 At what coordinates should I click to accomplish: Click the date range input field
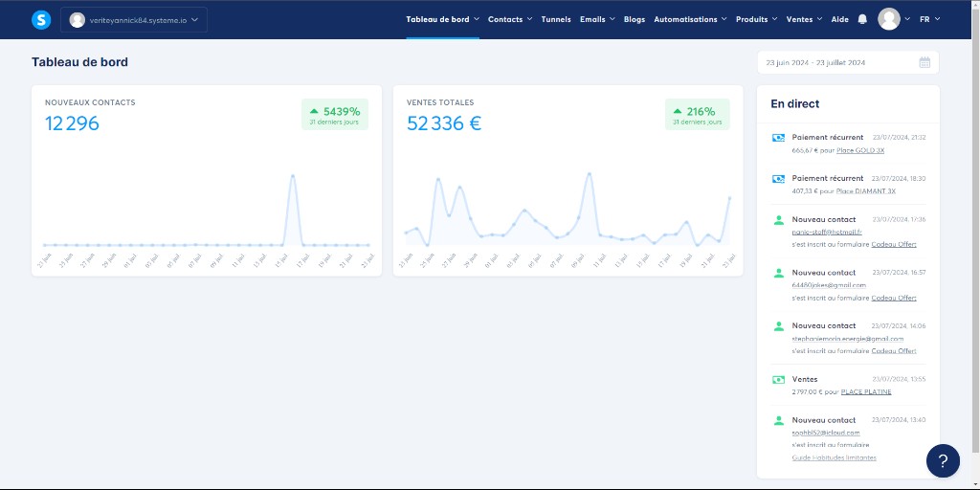pyautogui.click(x=837, y=62)
